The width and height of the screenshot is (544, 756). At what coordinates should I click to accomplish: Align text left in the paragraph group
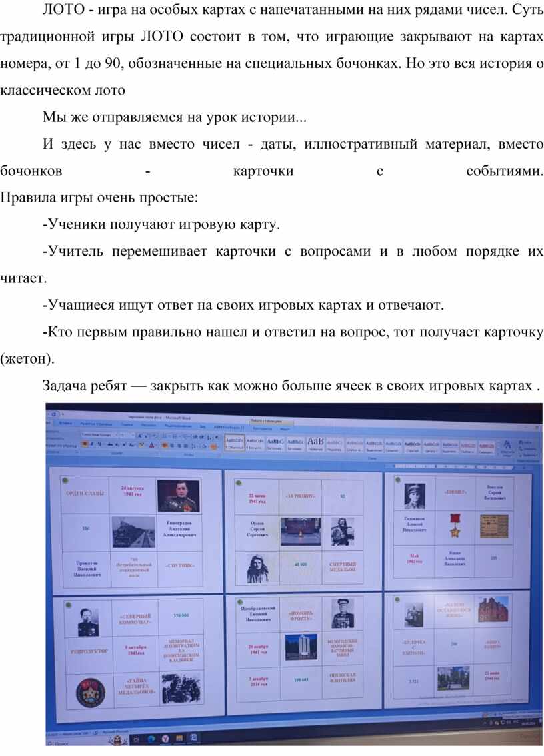[165, 444]
